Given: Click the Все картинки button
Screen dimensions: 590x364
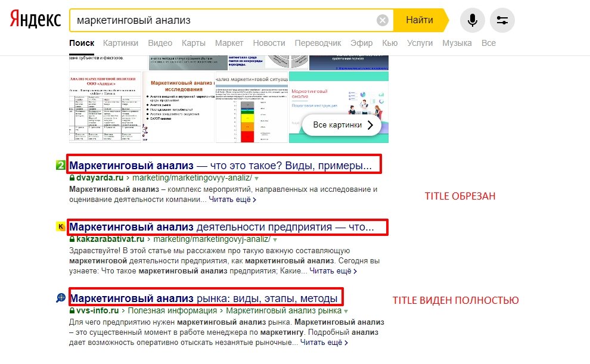Looking at the screenshot, I should pyautogui.click(x=341, y=125).
